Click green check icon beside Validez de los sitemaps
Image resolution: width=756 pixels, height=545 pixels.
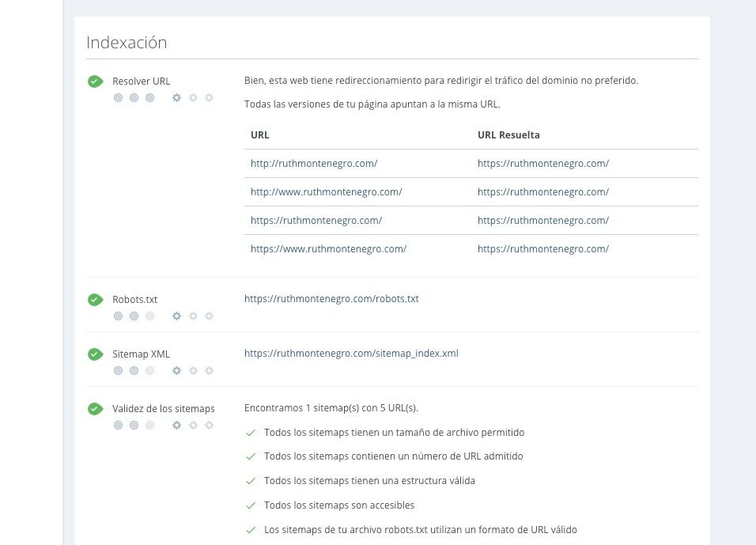[96, 409]
